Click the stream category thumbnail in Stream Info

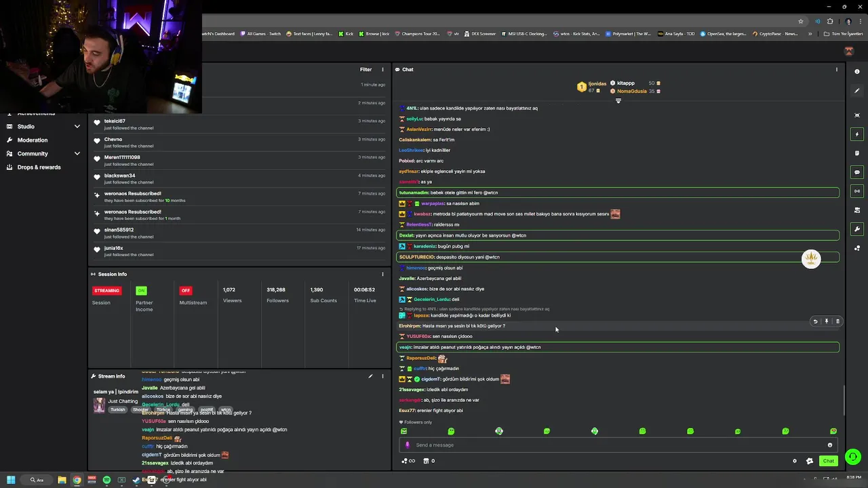coord(100,405)
